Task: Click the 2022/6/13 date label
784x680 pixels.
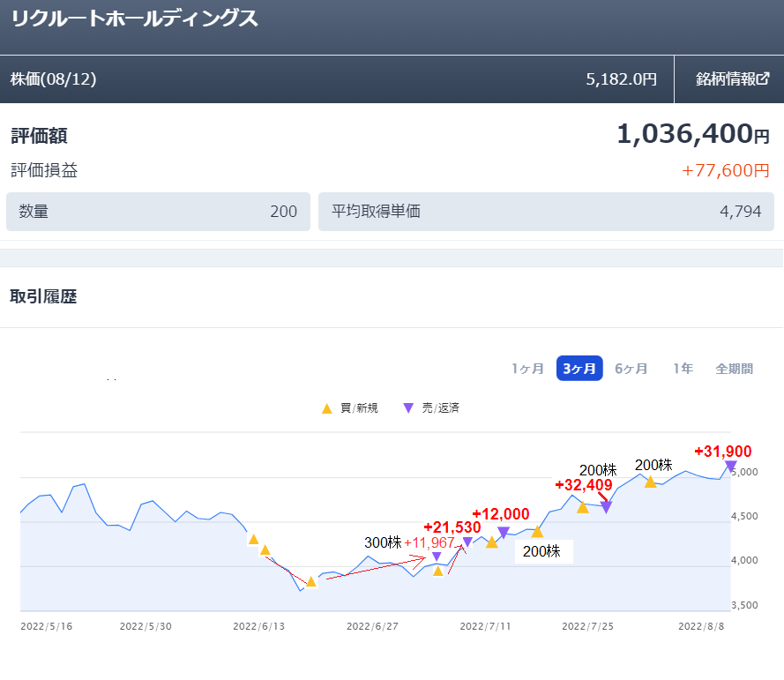Action: coord(259,626)
